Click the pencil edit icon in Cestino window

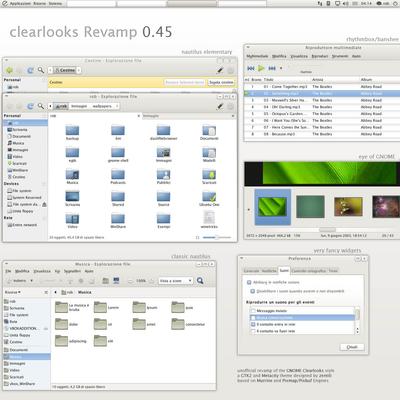(220, 70)
